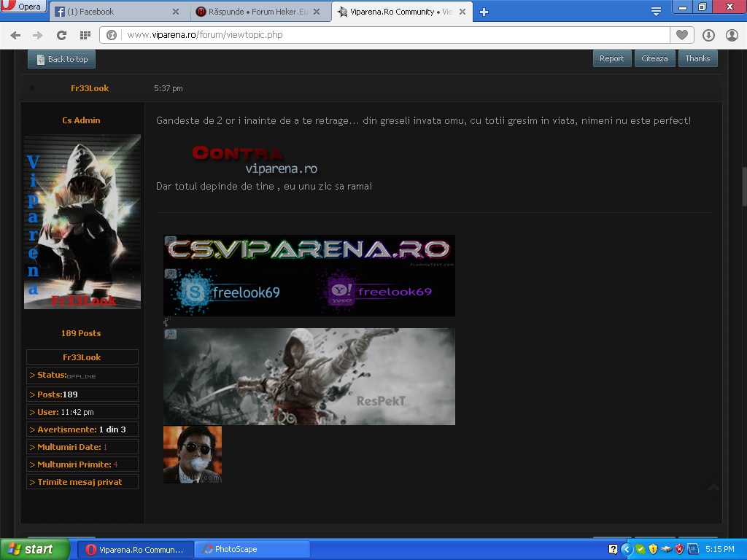Click the 'Cs Admin' rank label
This screenshot has width=747, height=560.
click(x=81, y=120)
